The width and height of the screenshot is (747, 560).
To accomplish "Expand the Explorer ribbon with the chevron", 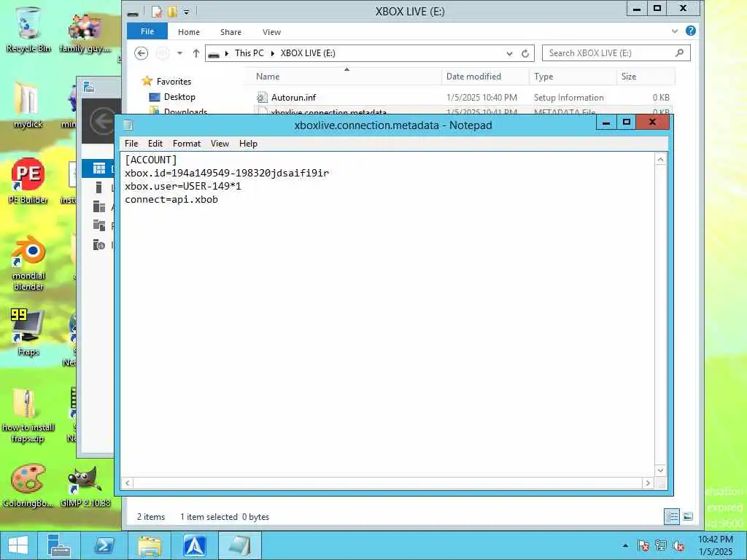I will (x=675, y=31).
